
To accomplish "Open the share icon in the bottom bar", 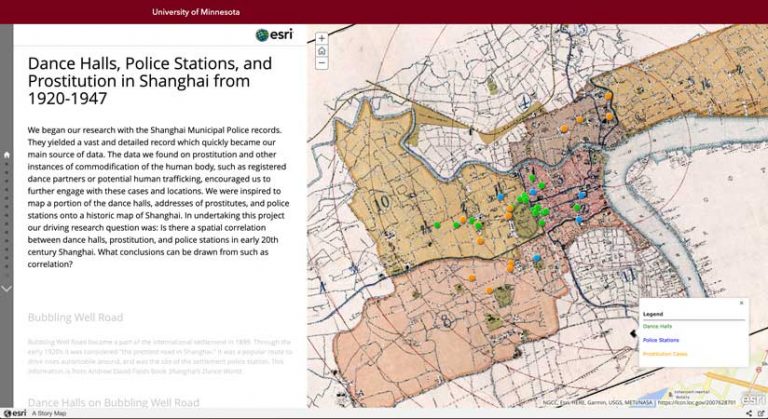I will pyautogui.click(x=749, y=414).
